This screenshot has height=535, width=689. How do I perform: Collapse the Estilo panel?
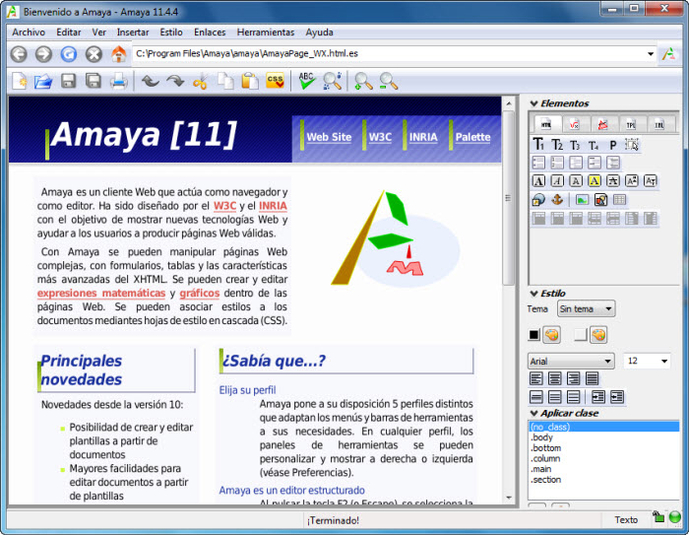[534, 293]
